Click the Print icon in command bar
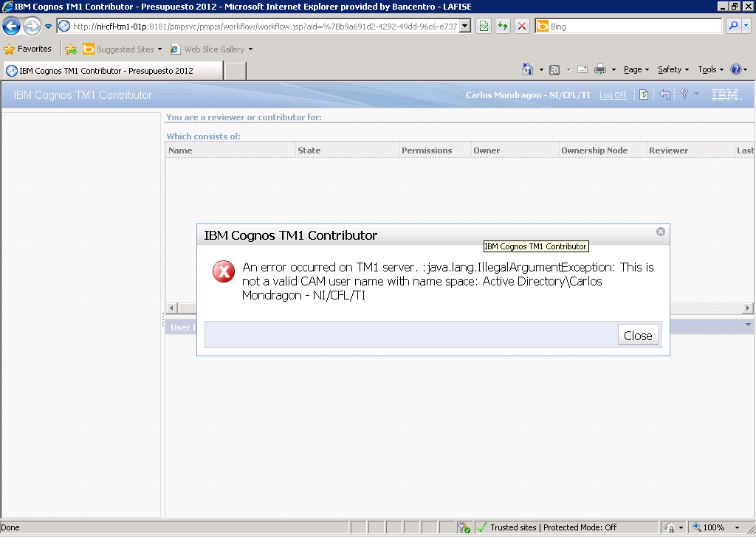 click(599, 70)
